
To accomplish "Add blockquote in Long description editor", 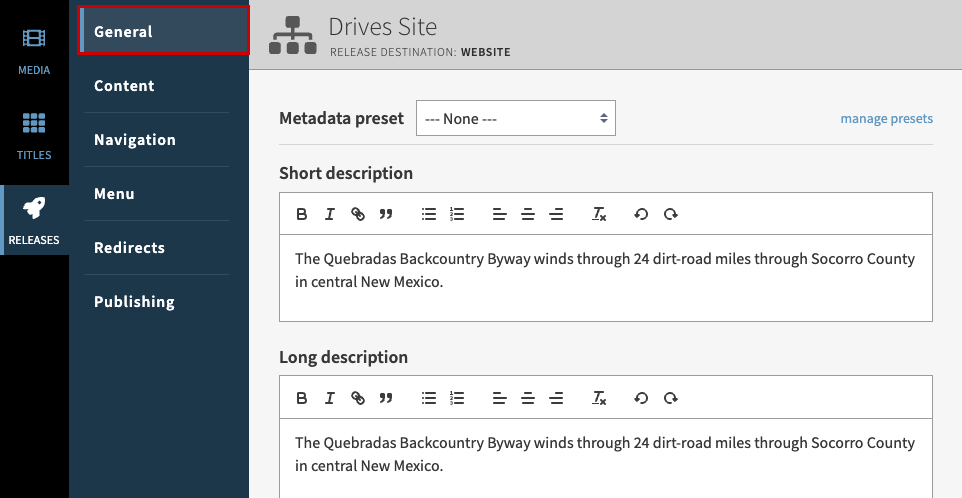I will 386,398.
